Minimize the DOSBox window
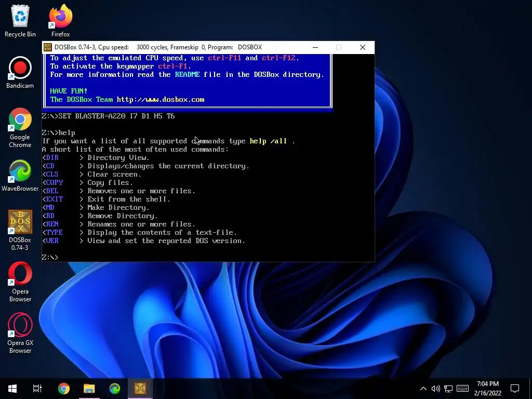This screenshot has height=399, width=532. [x=315, y=47]
